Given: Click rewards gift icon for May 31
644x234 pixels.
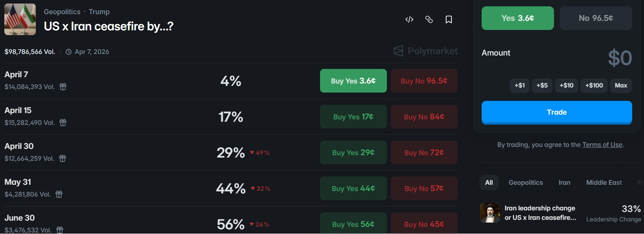Looking at the screenshot, I should point(59,194).
